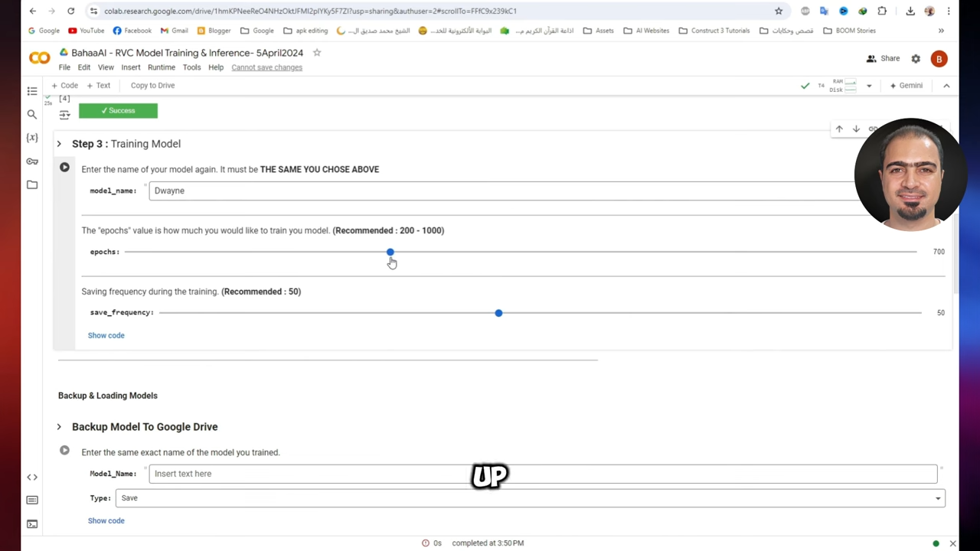Collapse the Backup Model To Google Drive section
Image resolution: width=980 pixels, height=551 pixels.
pyautogui.click(x=59, y=427)
